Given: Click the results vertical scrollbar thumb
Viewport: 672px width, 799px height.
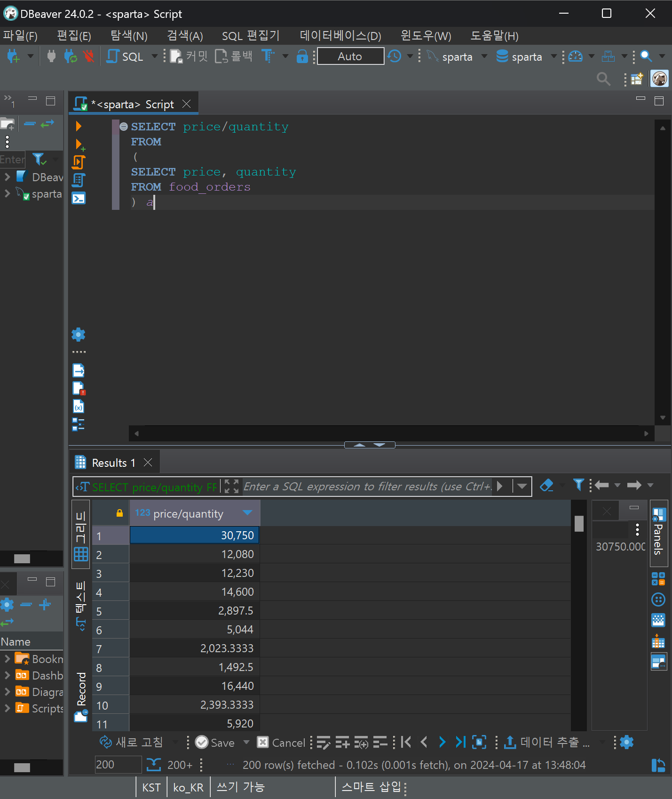Looking at the screenshot, I should pos(579,523).
